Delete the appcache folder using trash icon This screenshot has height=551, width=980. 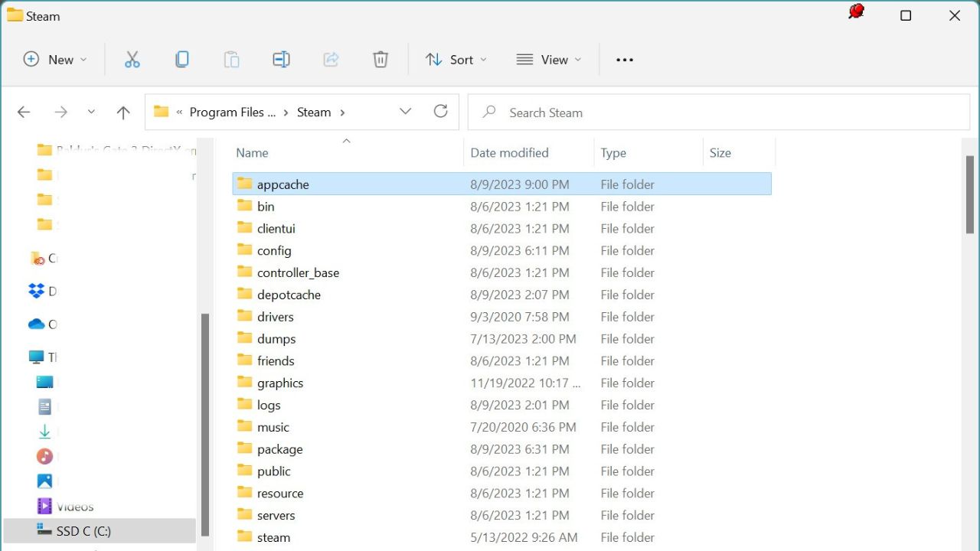[381, 59]
